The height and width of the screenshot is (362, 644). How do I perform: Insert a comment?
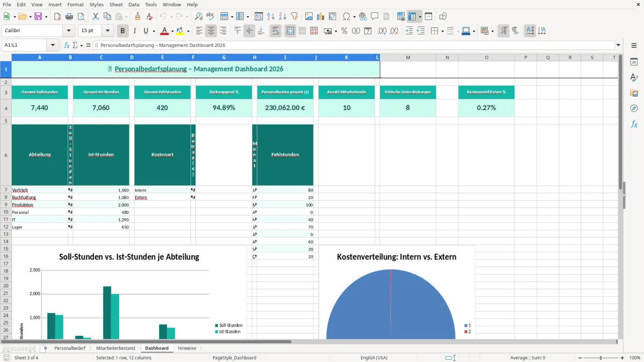pos(375,17)
